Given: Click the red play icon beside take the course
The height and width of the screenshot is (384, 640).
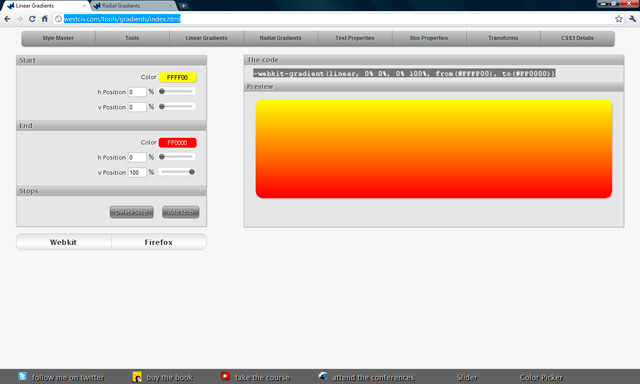Looking at the screenshot, I should click(225, 376).
